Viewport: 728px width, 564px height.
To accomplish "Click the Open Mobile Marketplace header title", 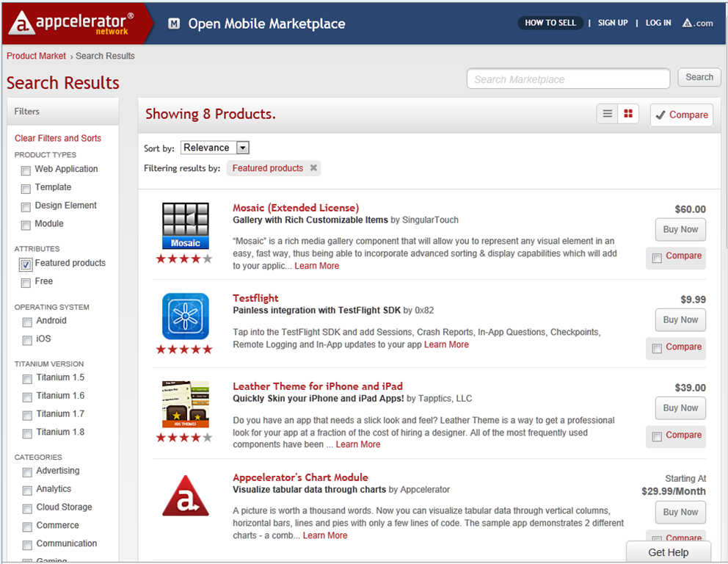I will click(x=266, y=23).
